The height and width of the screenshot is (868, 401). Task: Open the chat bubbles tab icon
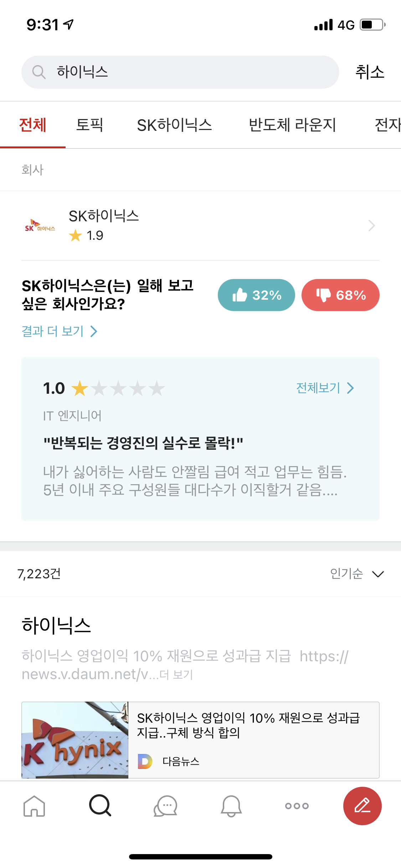(166, 806)
